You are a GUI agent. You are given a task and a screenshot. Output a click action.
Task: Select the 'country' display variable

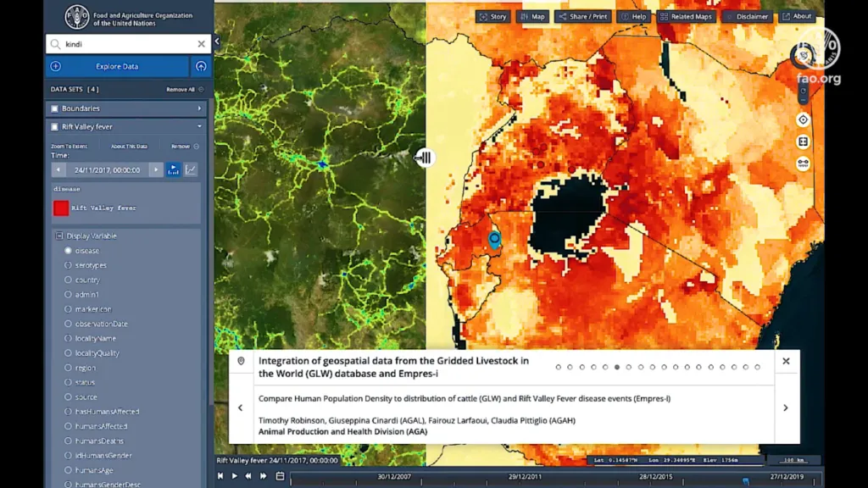(68, 280)
